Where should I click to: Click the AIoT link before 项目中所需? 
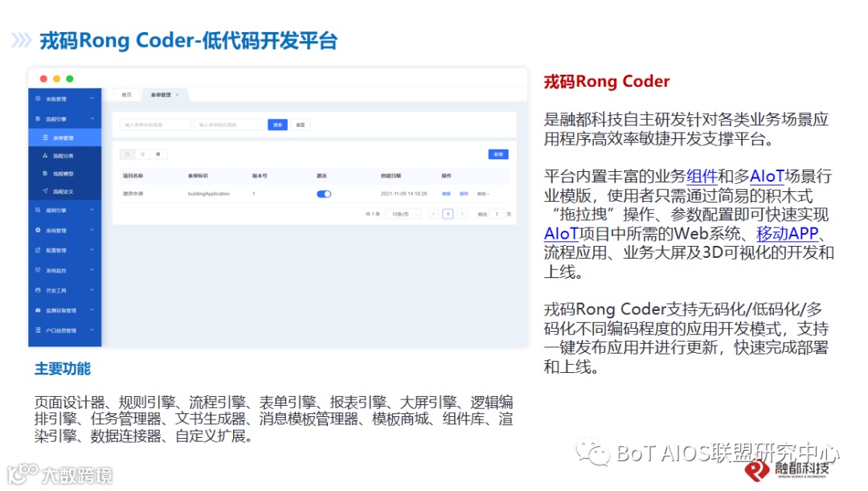point(561,234)
